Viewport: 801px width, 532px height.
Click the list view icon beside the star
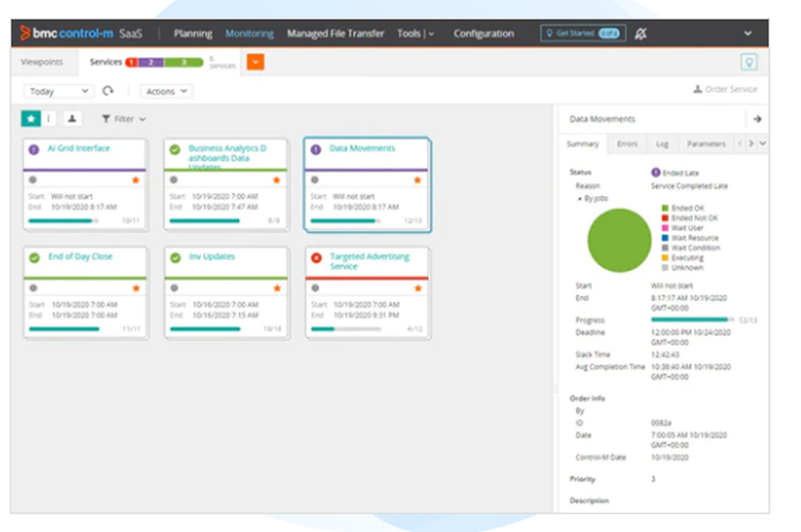(49, 118)
